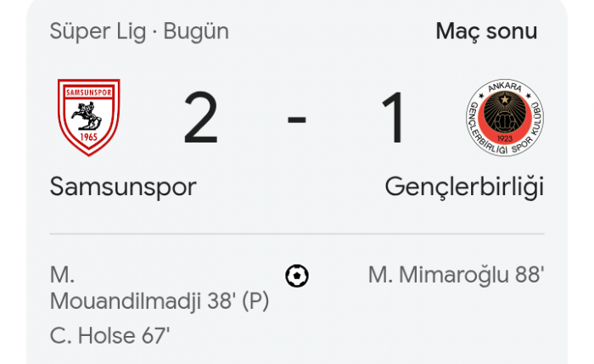Image resolution: width=594 pixels, height=364 pixels.
Task: Click Samsunspor's score of 2
Action: (x=201, y=119)
